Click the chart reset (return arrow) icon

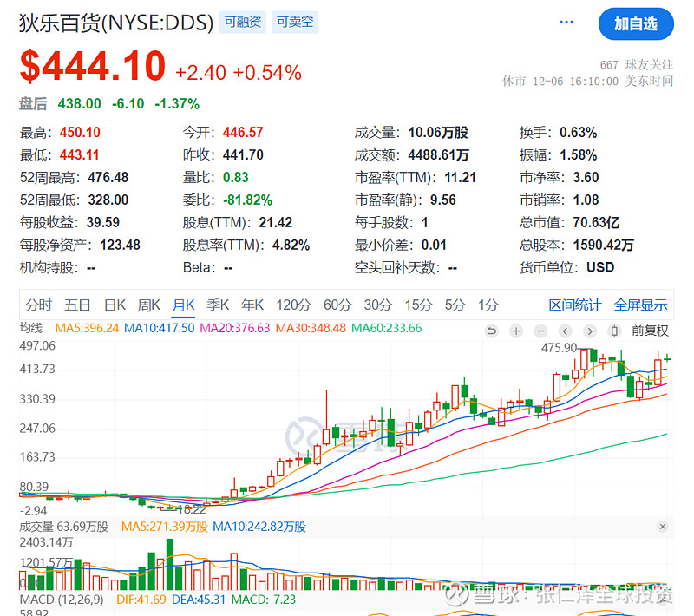[491, 331]
